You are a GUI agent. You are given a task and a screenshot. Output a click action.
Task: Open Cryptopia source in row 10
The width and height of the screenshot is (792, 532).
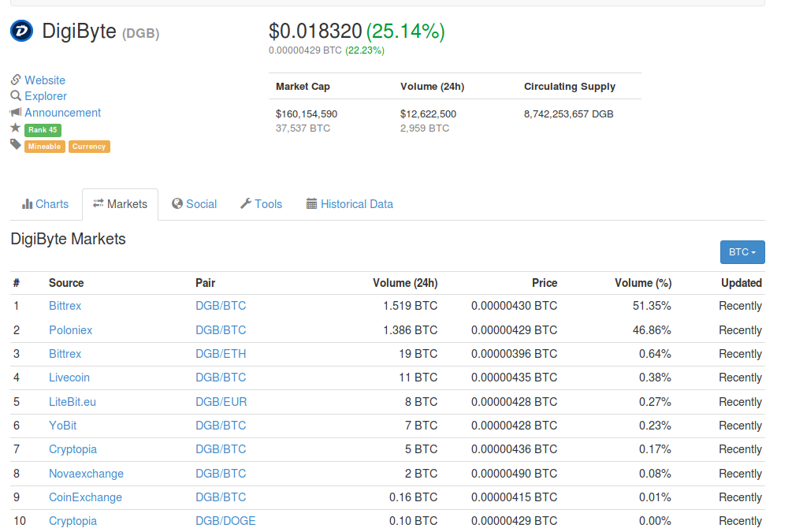click(x=73, y=521)
